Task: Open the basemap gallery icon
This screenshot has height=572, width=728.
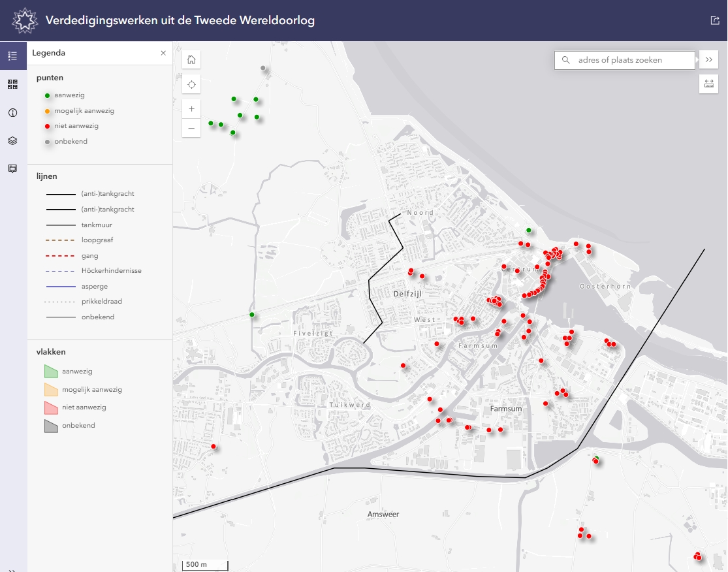Action: 12,84
